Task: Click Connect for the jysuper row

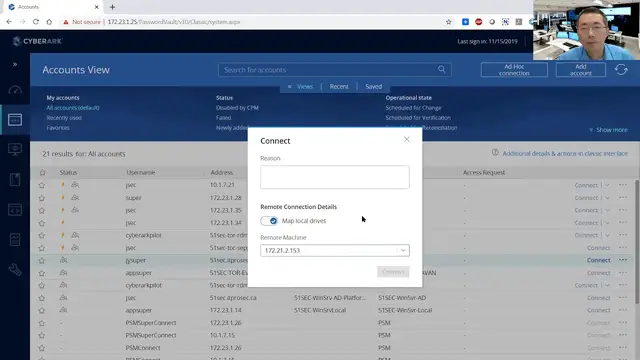Action: tap(598, 260)
